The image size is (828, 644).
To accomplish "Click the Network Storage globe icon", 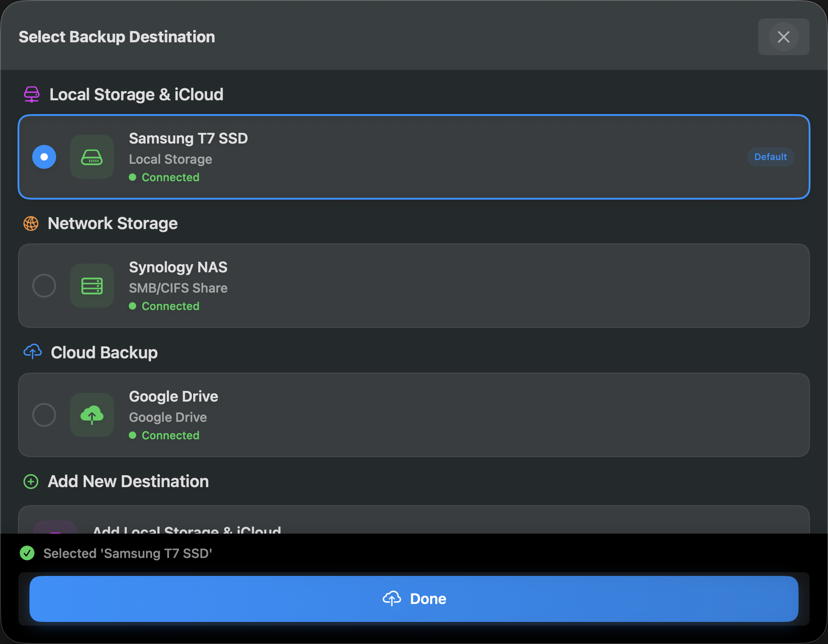I will tap(31, 224).
